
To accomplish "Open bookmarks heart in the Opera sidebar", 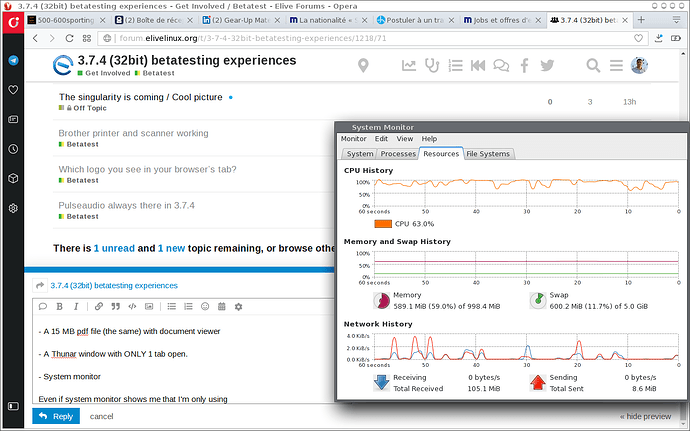I will click(13, 90).
